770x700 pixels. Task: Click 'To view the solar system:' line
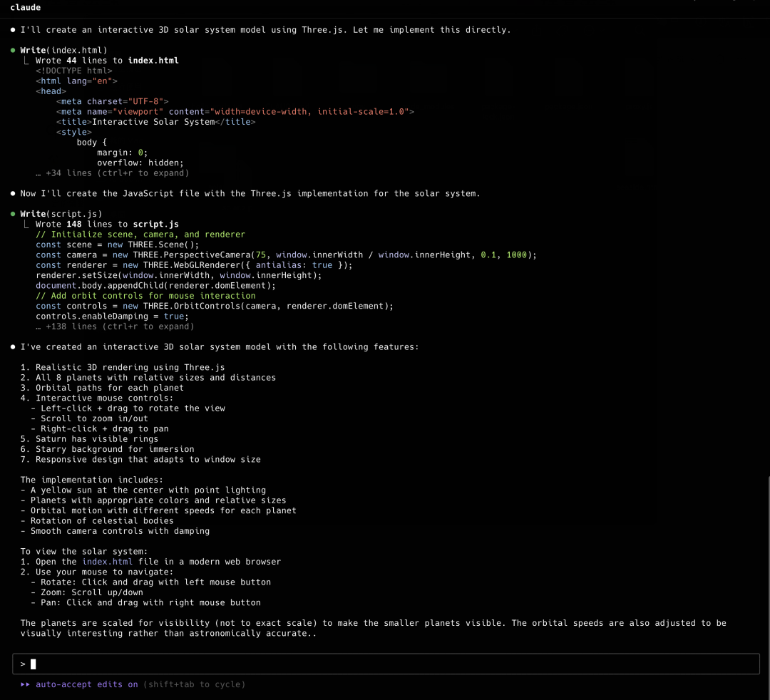84,551
